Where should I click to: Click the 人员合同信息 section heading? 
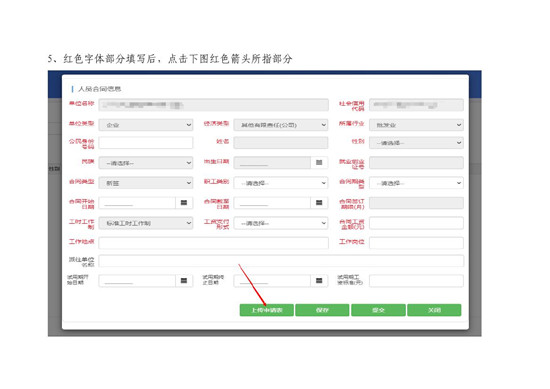pyautogui.click(x=99, y=89)
